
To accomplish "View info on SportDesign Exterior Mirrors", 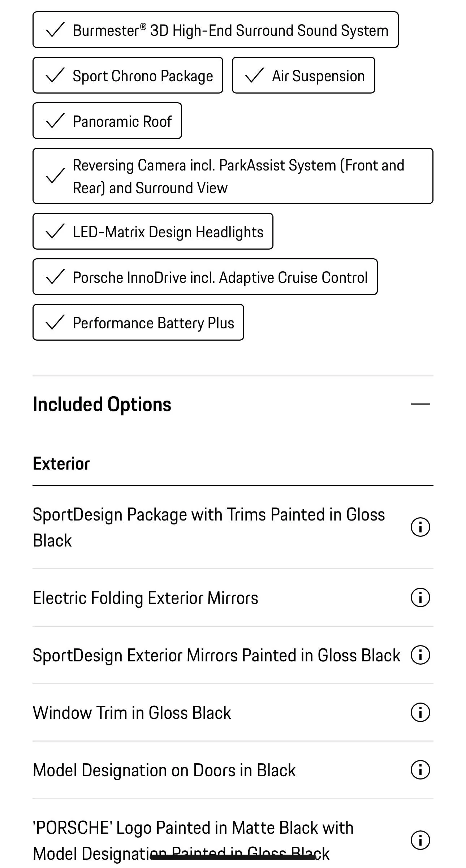I will pyautogui.click(x=420, y=655).
